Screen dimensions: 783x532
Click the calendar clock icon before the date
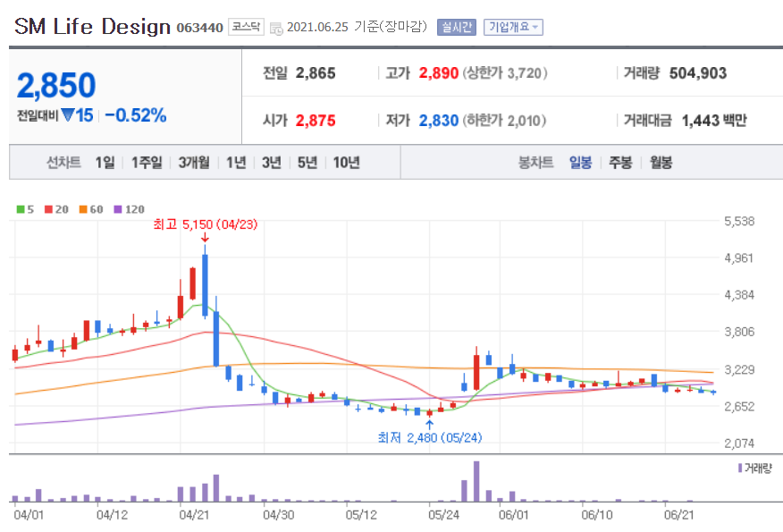[x=276, y=28]
